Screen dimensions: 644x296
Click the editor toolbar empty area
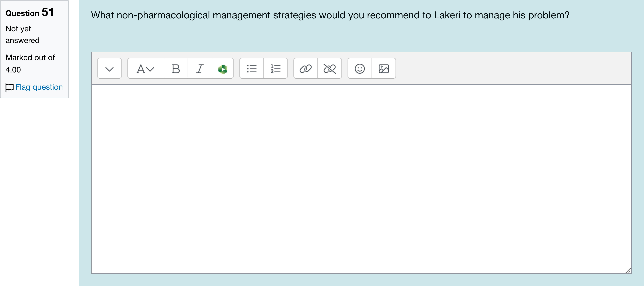point(513,69)
